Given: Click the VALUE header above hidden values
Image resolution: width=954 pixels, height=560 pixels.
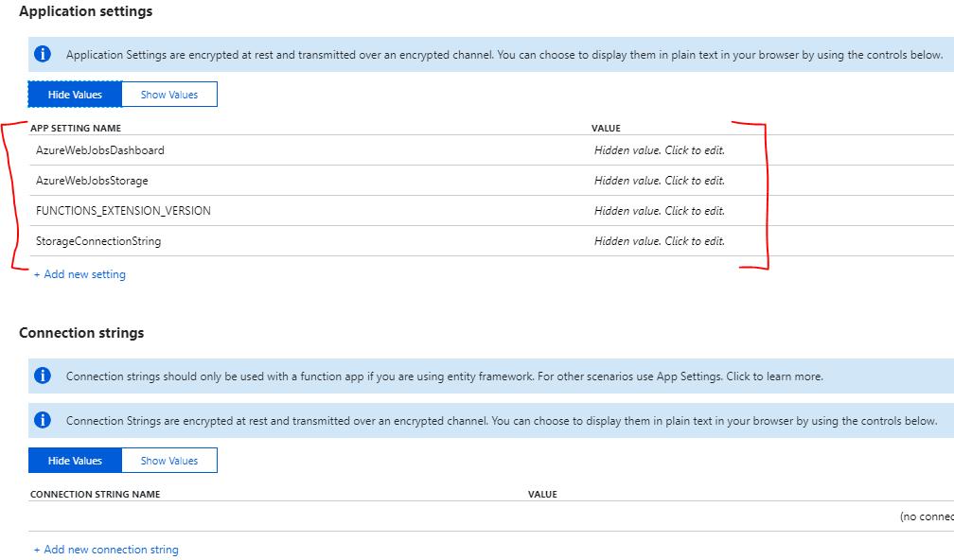Looking at the screenshot, I should (x=606, y=128).
